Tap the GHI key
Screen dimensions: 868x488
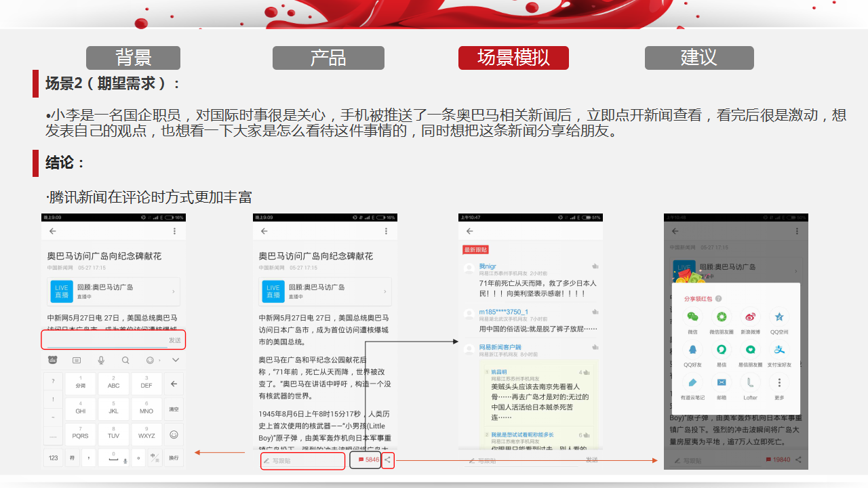[x=81, y=409]
